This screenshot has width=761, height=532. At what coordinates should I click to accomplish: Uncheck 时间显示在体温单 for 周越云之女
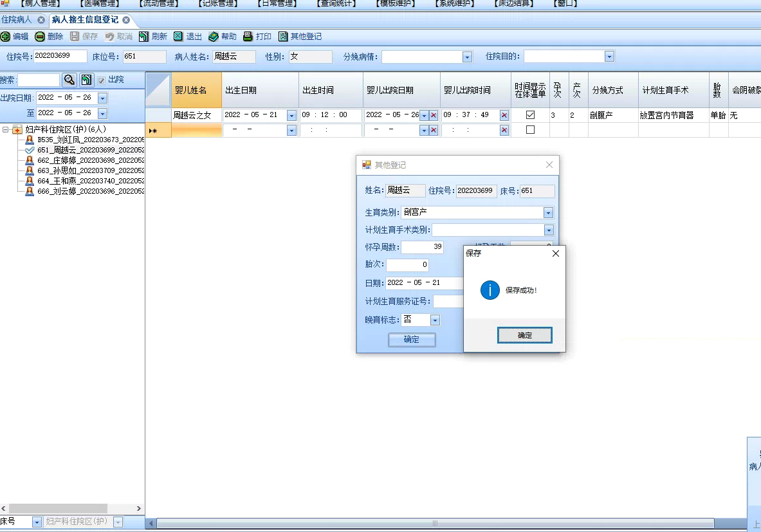(x=531, y=115)
